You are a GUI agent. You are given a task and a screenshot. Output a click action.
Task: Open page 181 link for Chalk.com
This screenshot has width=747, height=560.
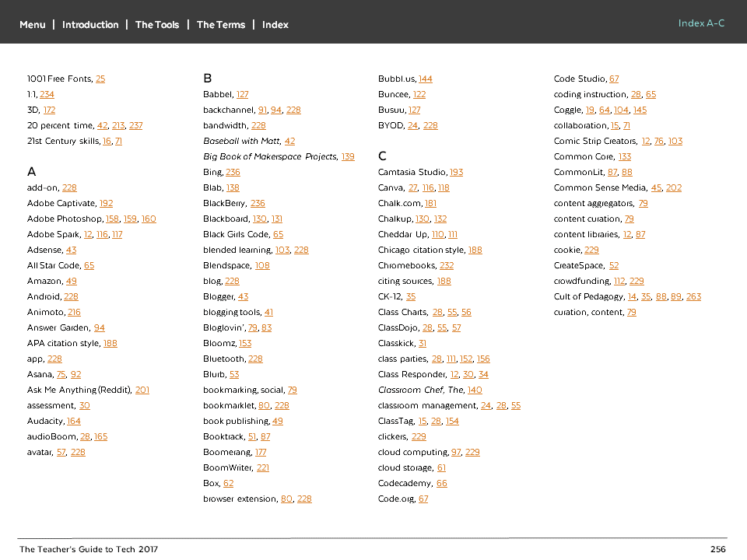pos(430,203)
